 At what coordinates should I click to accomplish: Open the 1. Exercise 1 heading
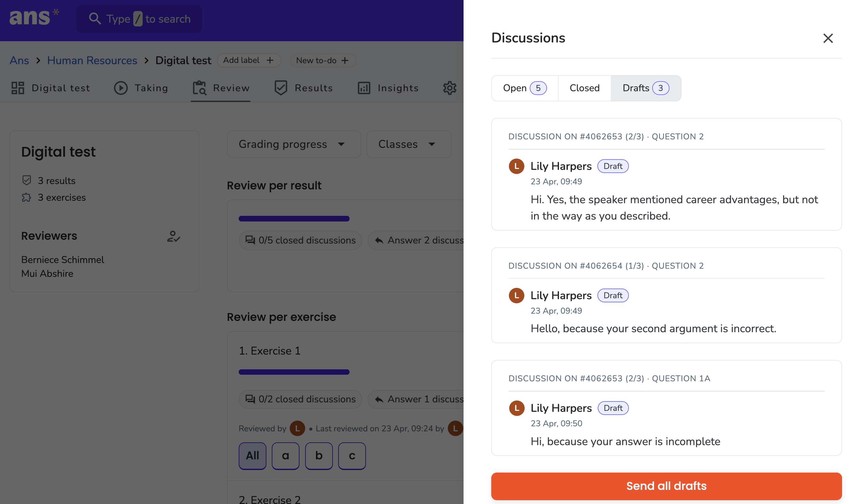click(x=270, y=351)
